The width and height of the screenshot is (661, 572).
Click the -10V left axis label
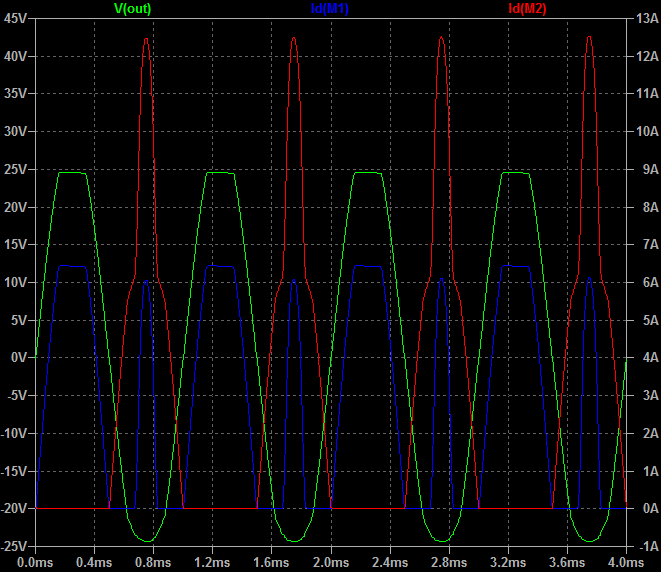[14, 433]
